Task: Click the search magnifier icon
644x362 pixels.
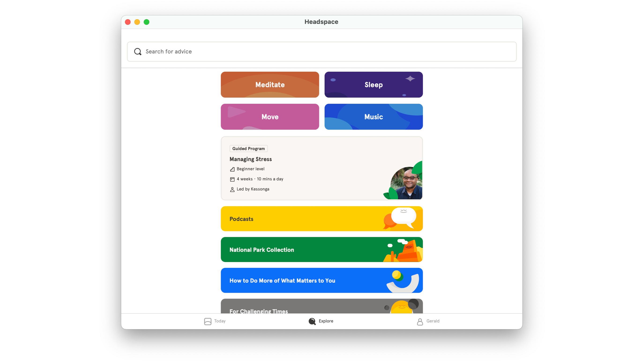Action: [x=138, y=51]
